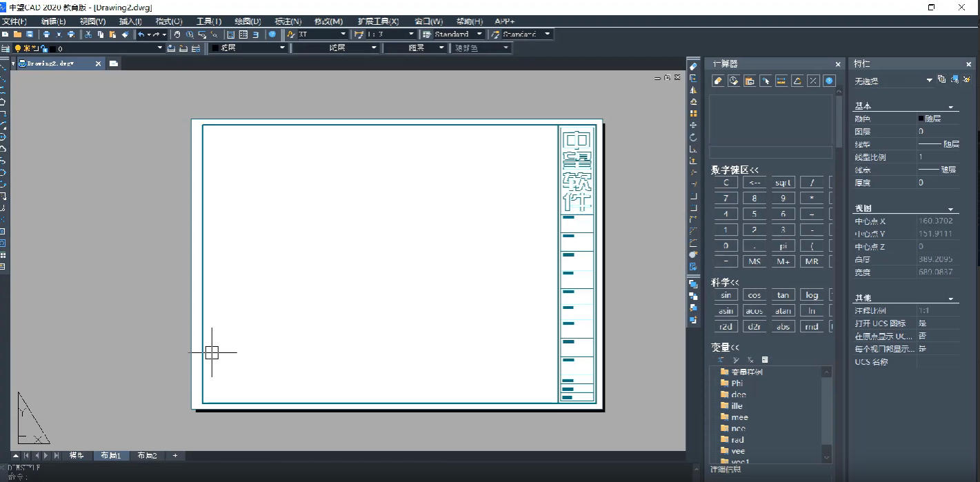Viewport: 980px width, 482px height.
Task: Collapse the 基本 section in properties
Action: click(951, 107)
